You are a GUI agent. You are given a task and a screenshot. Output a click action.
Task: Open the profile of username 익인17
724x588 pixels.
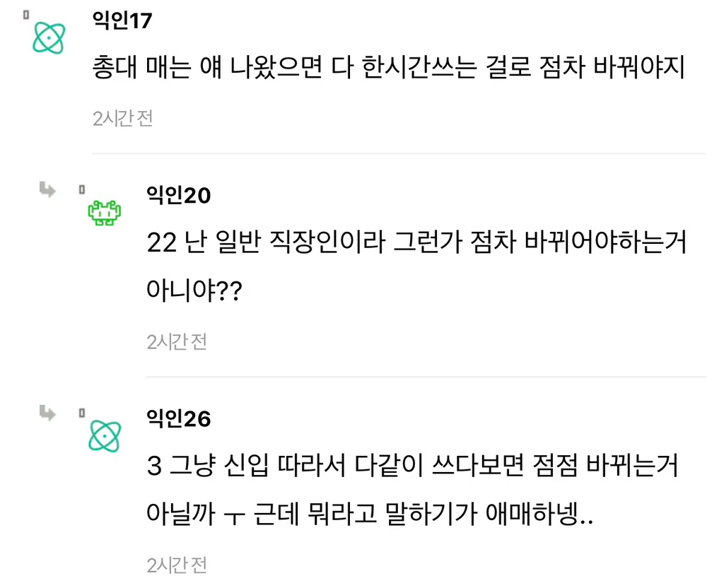122,20
